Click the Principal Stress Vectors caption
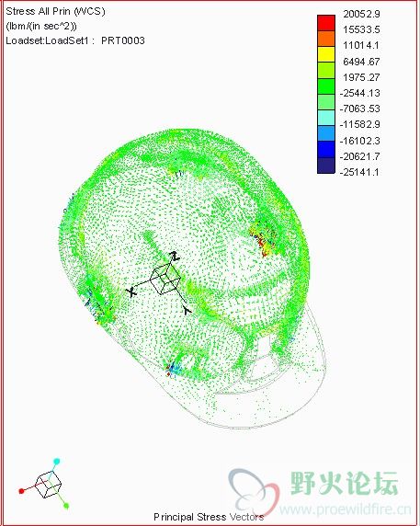 tap(209, 517)
